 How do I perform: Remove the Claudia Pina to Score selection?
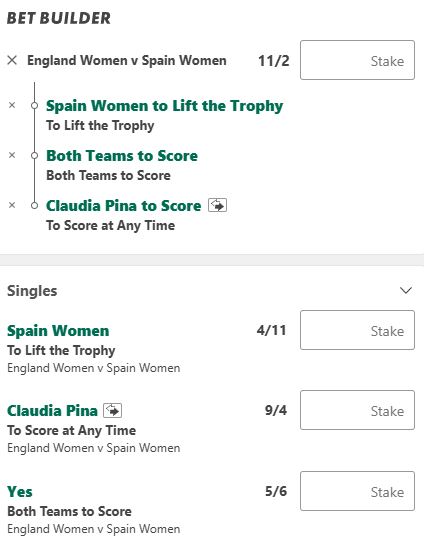pos(12,205)
